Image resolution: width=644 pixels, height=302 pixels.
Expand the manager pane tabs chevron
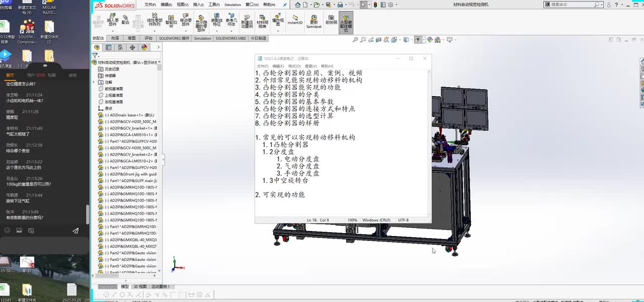click(158, 47)
